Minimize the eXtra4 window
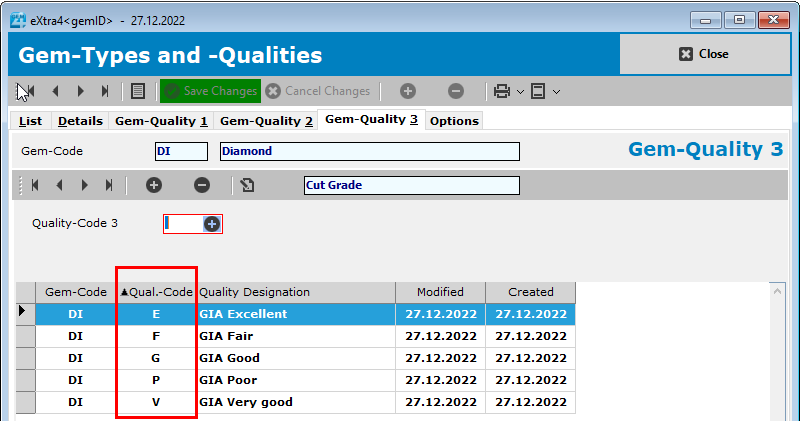 click(706, 20)
